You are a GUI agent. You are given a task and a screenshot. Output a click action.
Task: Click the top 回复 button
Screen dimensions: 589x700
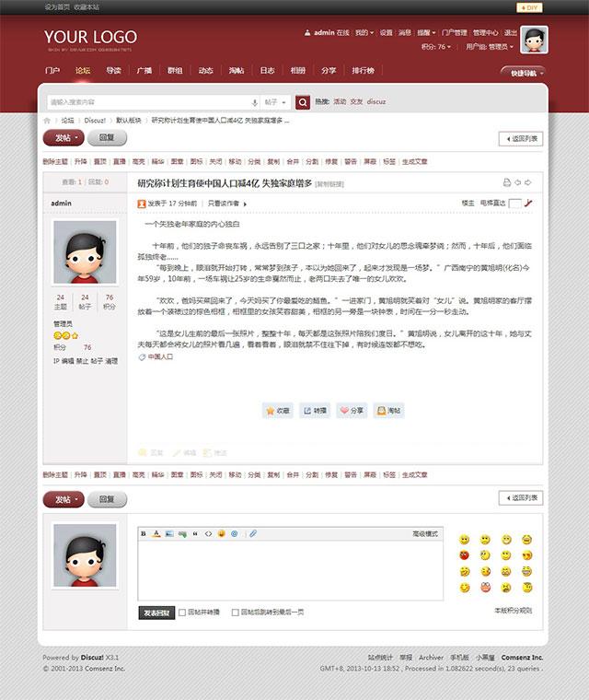107,138
